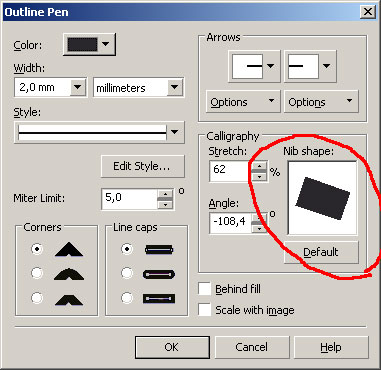This screenshot has width=381, height=370.
Task: Increase the Miter Limit stepper value
Action: click(x=165, y=194)
